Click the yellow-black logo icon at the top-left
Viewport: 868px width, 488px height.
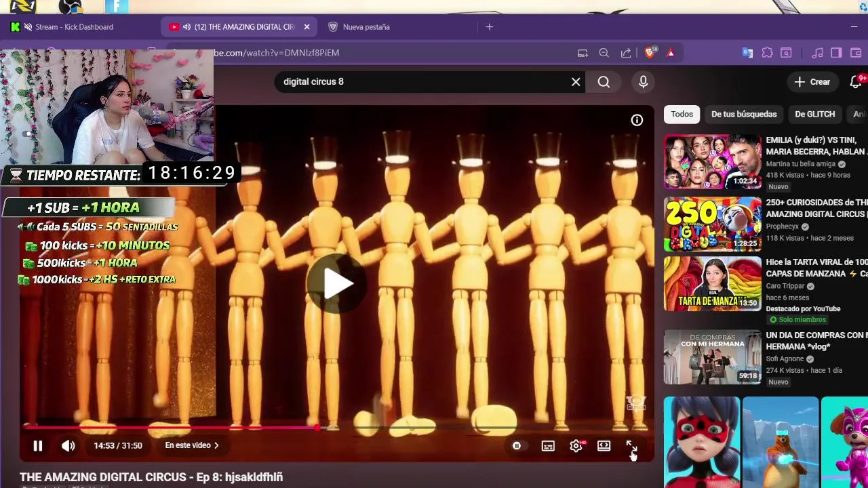coord(22,7)
